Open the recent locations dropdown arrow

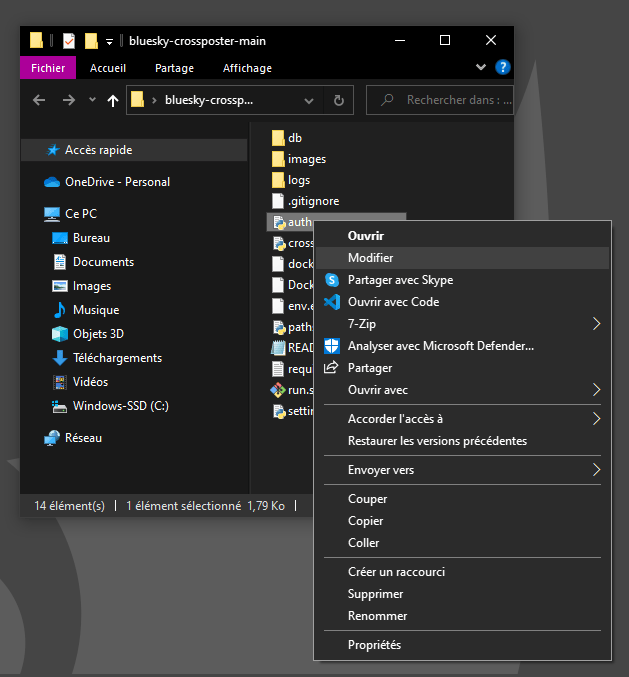coord(92,100)
